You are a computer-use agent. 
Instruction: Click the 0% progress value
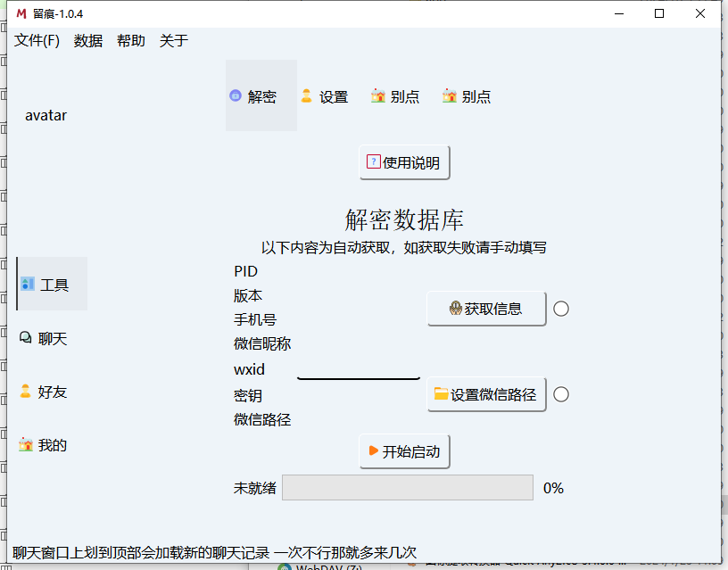coord(553,488)
